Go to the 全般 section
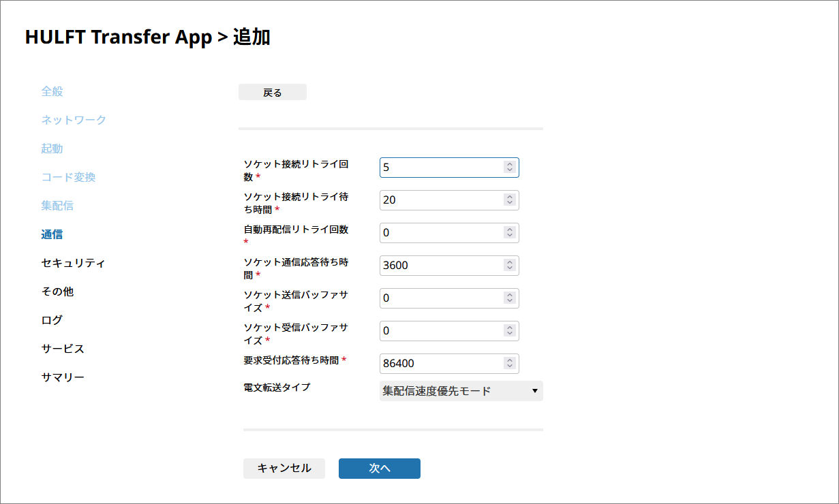This screenshot has height=504, width=839. tap(52, 91)
